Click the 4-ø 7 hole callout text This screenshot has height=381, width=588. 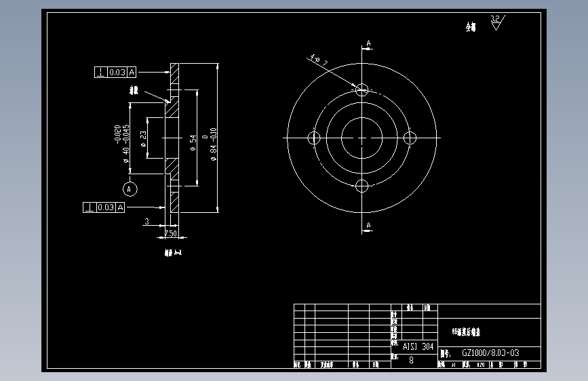point(319,60)
